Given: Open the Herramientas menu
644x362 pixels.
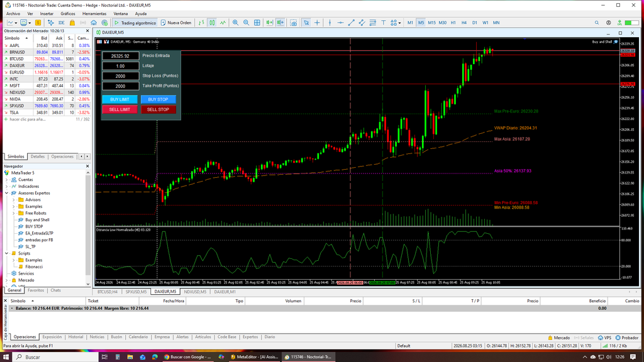Looking at the screenshot, I should click(x=94, y=14).
